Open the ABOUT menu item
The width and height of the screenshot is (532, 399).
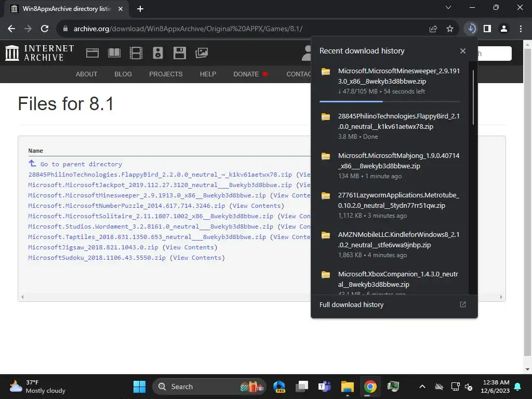click(x=87, y=74)
